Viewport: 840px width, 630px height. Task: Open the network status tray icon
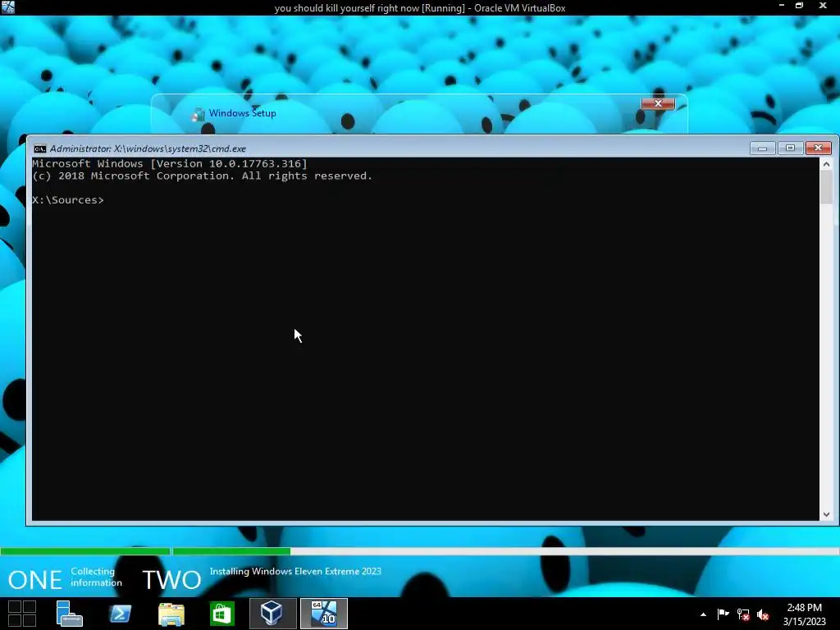pos(742,614)
